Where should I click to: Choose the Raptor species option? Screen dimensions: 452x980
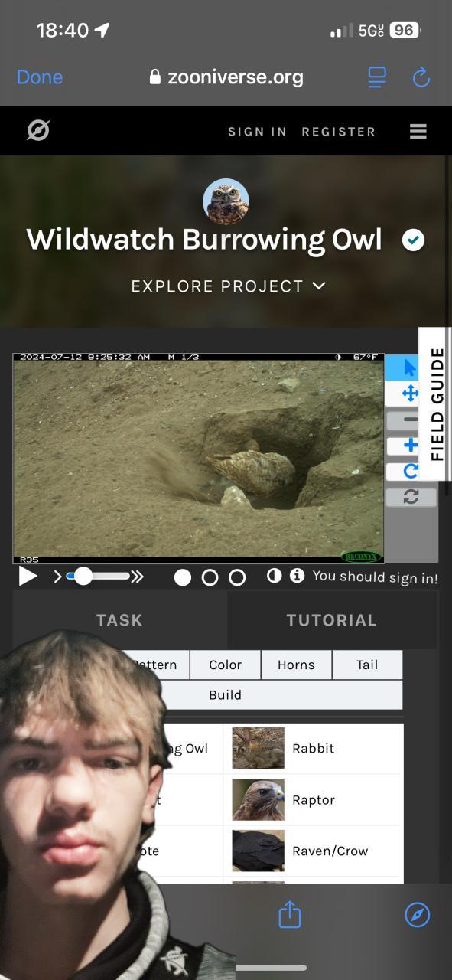pos(312,799)
